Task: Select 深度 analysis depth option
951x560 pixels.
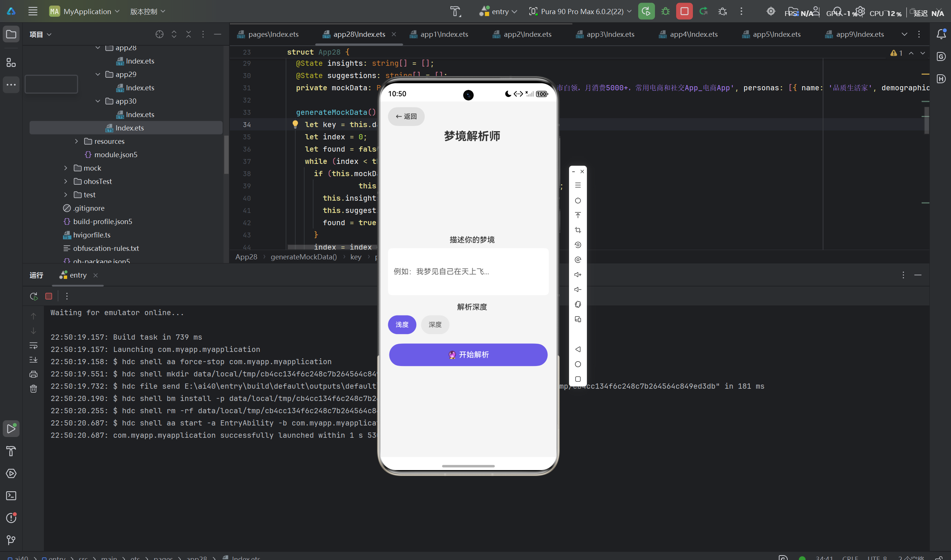Action: [x=435, y=324]
